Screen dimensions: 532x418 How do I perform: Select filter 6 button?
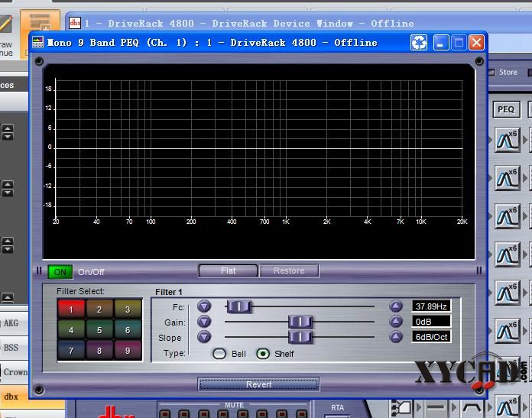pos(128,330)
